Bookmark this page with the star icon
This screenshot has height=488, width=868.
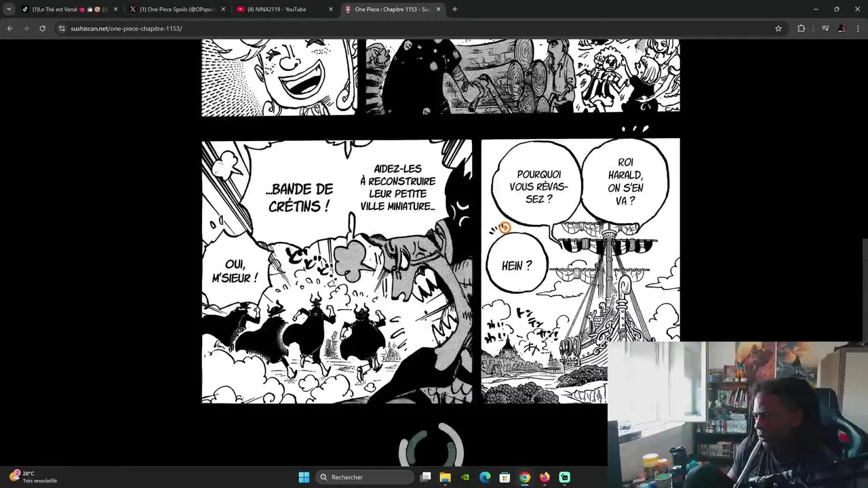(x=778, y=28)
